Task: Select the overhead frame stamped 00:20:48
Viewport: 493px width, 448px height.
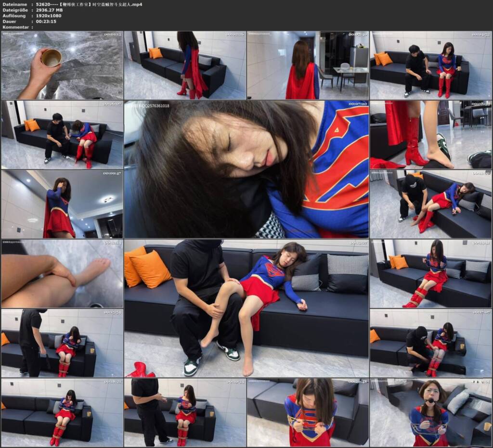Action: 308,412
